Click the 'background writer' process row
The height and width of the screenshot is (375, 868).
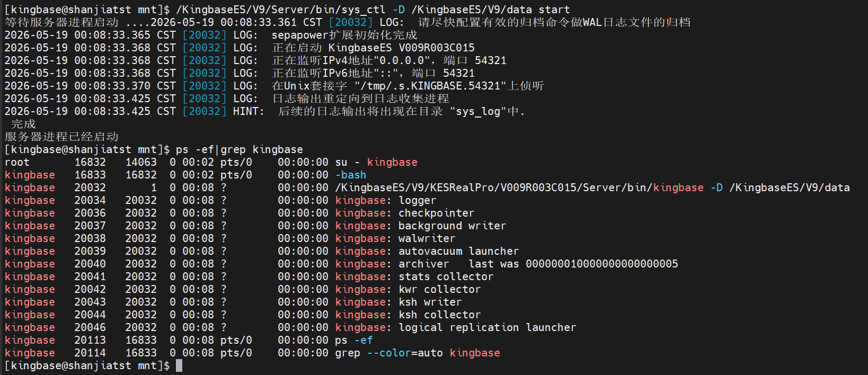pyautogui.click(x=255, y=226)
